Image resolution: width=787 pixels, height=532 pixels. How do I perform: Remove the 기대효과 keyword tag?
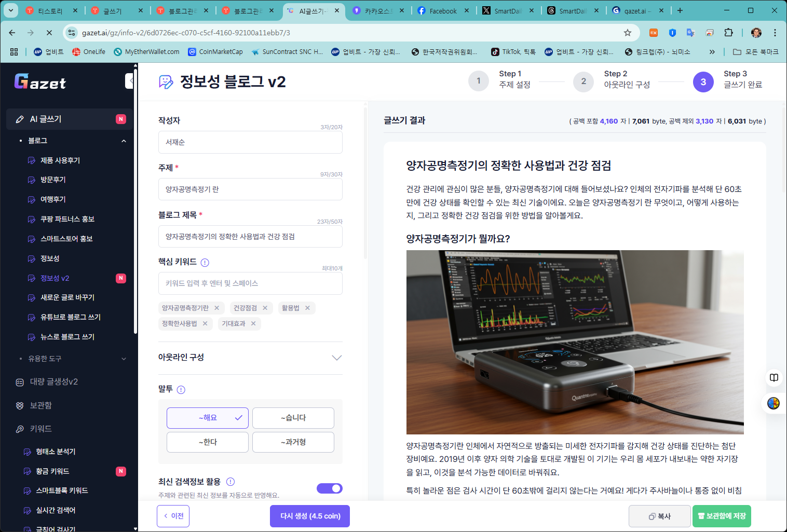(x=253, y=323)
